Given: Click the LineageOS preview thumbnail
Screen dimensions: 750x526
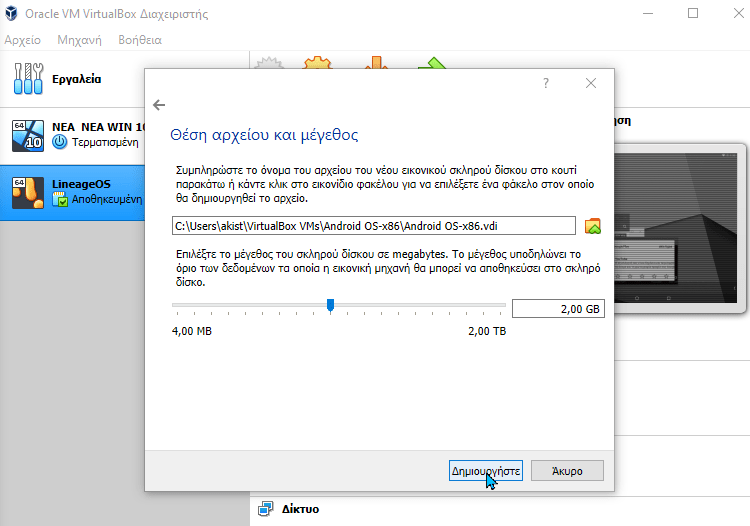Looking at the screenshot, I should (676, 228).
